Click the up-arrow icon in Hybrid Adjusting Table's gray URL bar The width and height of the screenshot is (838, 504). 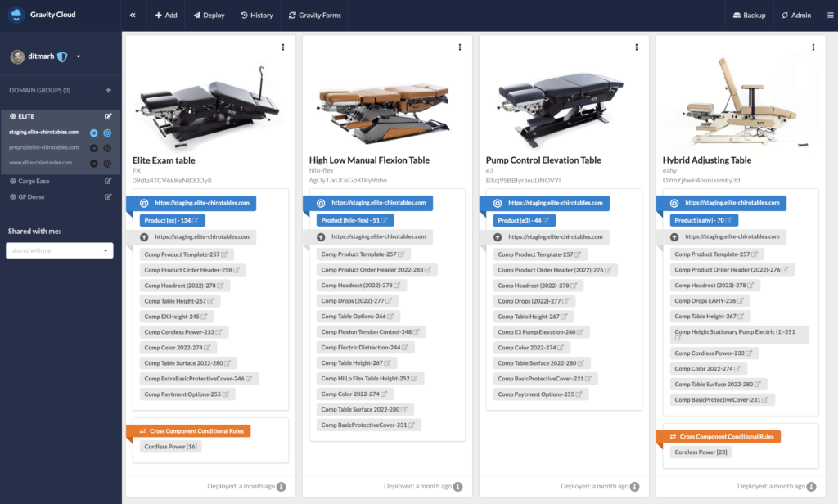674,236
